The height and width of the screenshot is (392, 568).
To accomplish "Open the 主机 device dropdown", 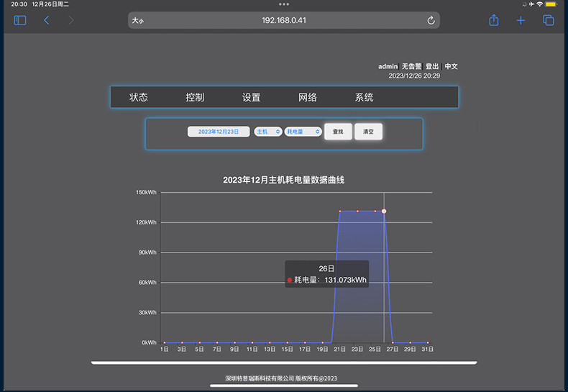I will click(x=267, y=132).
